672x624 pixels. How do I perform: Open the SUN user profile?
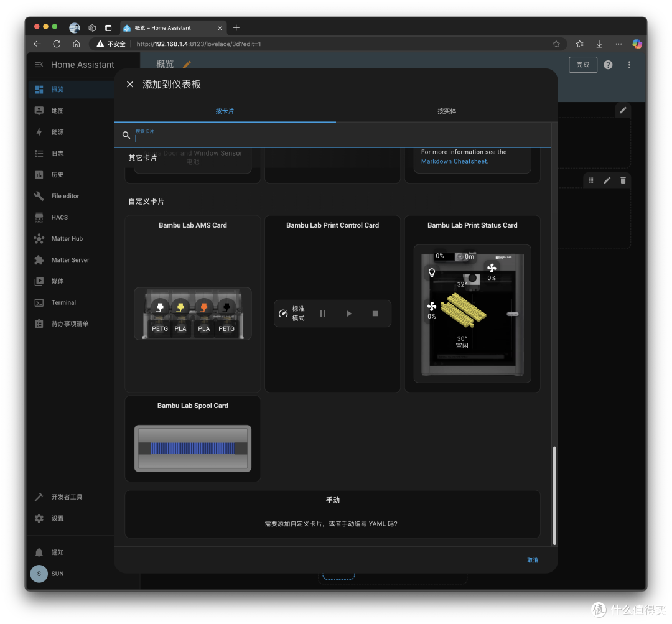[x=71, y=574]
